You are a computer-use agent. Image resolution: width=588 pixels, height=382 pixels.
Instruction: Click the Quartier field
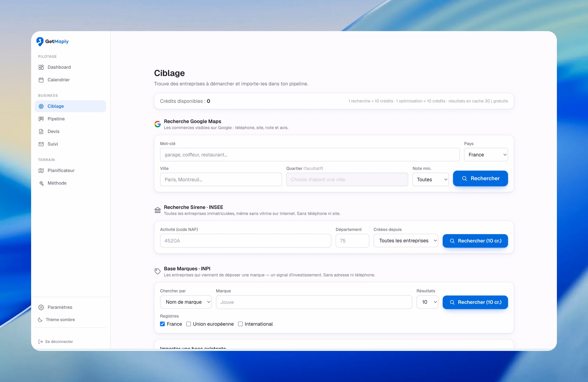(x=347, y=179)
